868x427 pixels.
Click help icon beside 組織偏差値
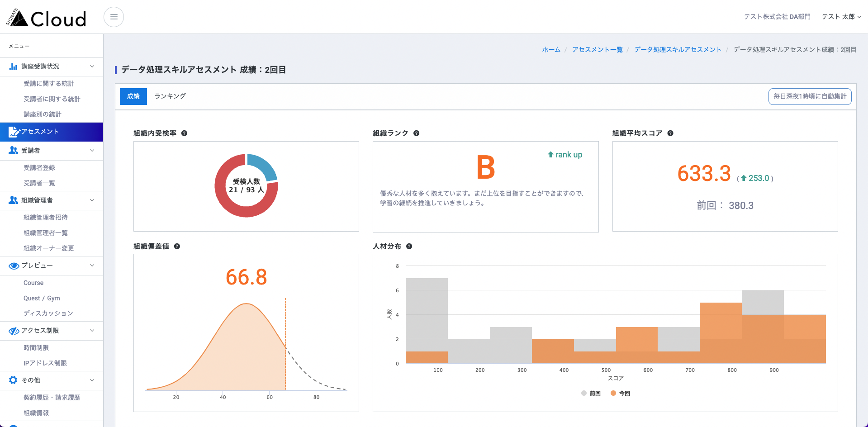(x=177, y=247)
